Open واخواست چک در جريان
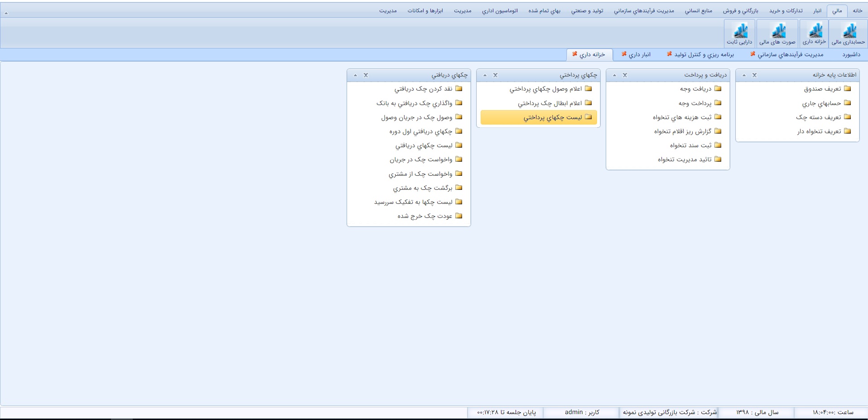The width and height of the screenshot is (868, 420). coord(421,159)
